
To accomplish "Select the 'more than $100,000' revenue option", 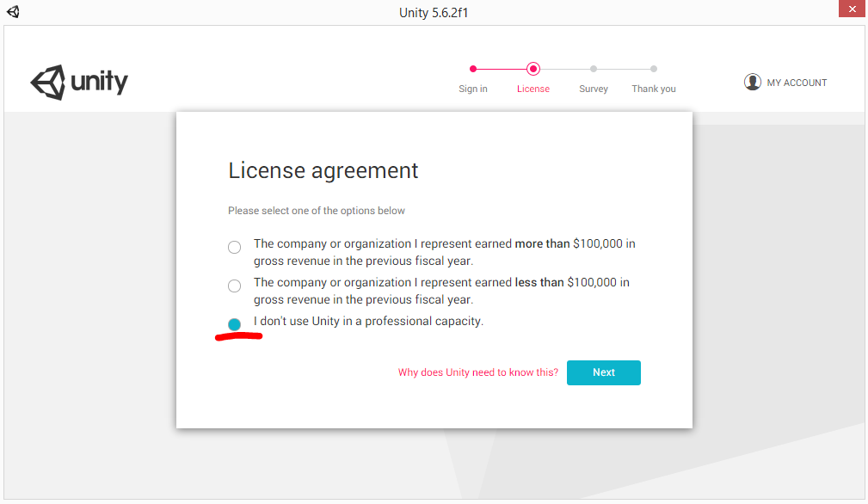I will pos(234,248).
